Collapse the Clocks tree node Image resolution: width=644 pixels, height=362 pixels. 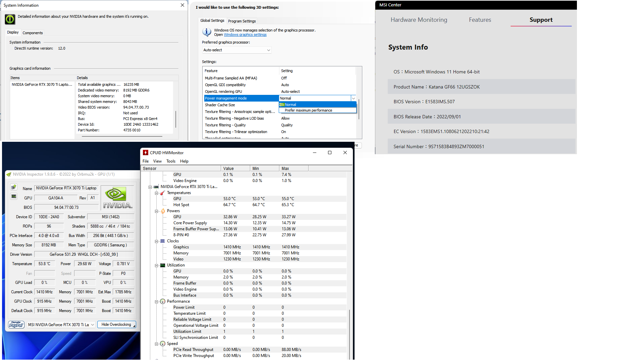click(156, 241)
